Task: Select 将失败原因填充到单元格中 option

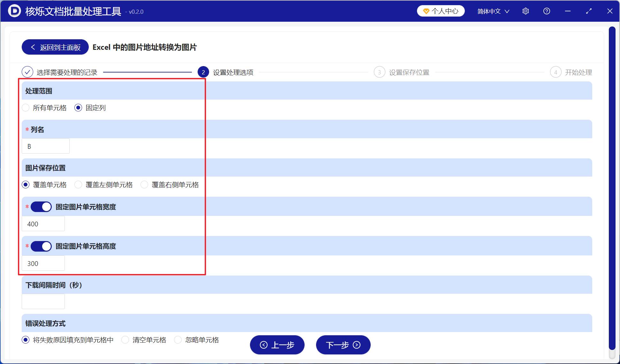Action: [68, 340]
